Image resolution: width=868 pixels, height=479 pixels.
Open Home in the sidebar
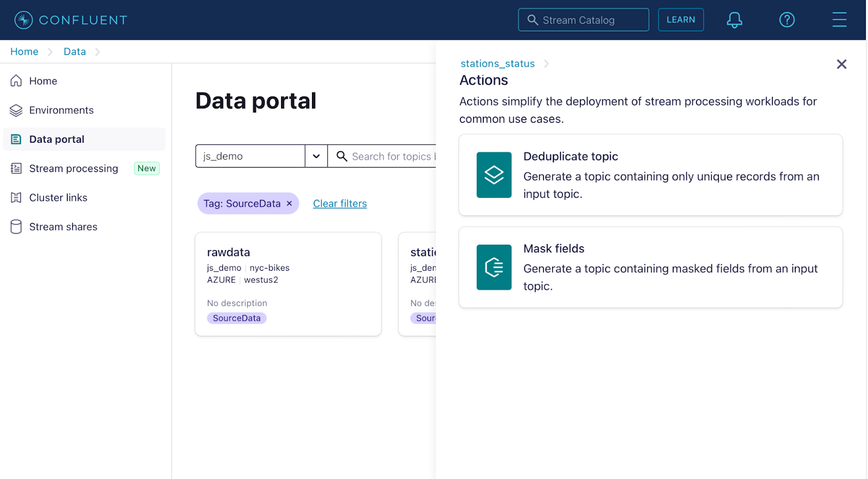point(84,81)
